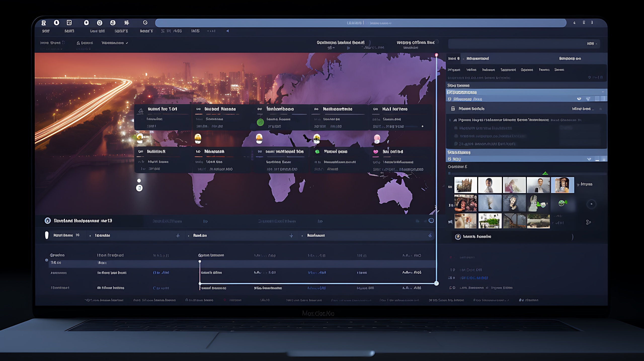The height and width of the screenshot is (361, 644).
Task: Toggle the ring switch at bottom panel header's right end
Action: click(x=431, y=221)
